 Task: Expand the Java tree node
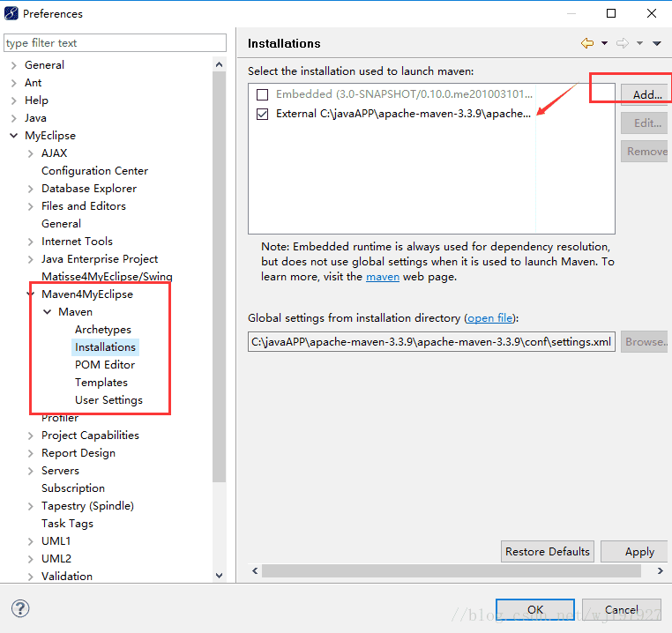point(14,118)
